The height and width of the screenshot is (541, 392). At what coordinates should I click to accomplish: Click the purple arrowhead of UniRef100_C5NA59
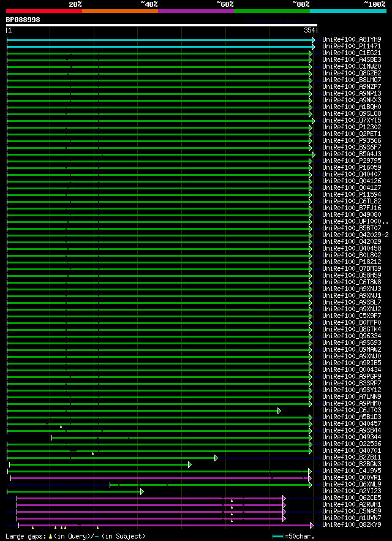(x=284, y=512)
